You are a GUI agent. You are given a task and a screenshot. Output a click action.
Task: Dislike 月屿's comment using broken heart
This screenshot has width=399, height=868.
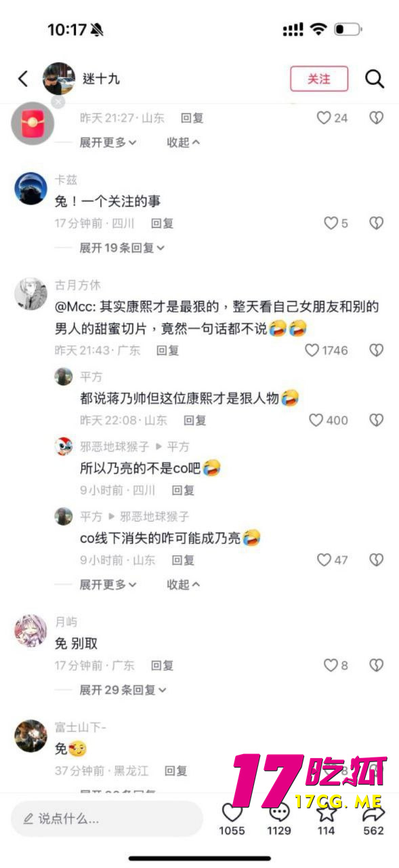[377, 666]
